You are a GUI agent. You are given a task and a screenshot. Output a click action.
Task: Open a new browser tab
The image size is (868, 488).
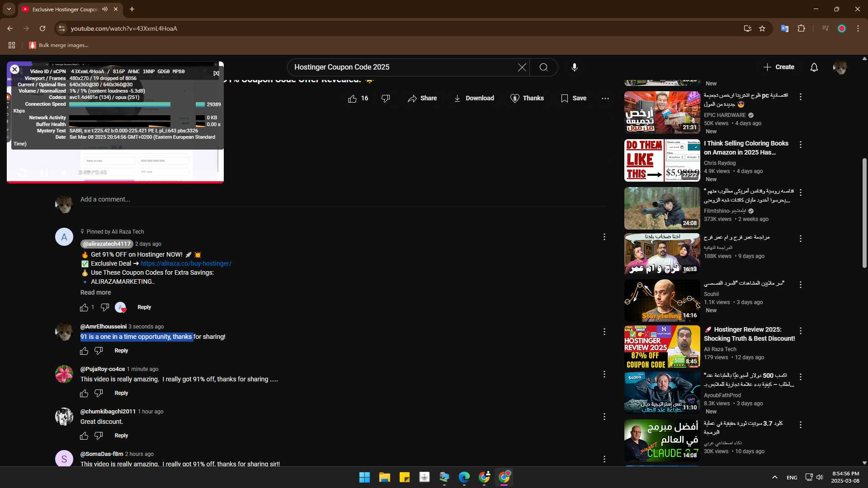point(132,9)
